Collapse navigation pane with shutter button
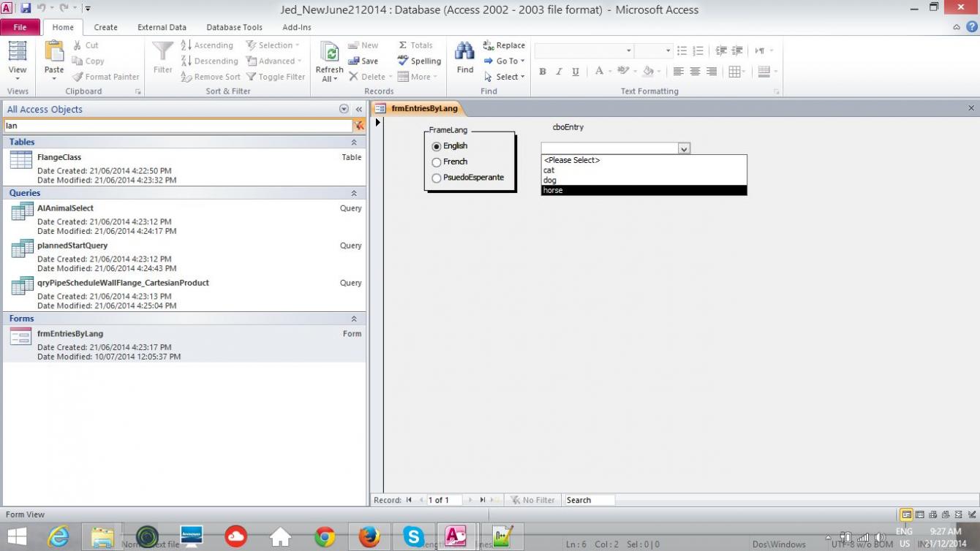The height and width of the screenshot is (551, 980). coord(359,109)
